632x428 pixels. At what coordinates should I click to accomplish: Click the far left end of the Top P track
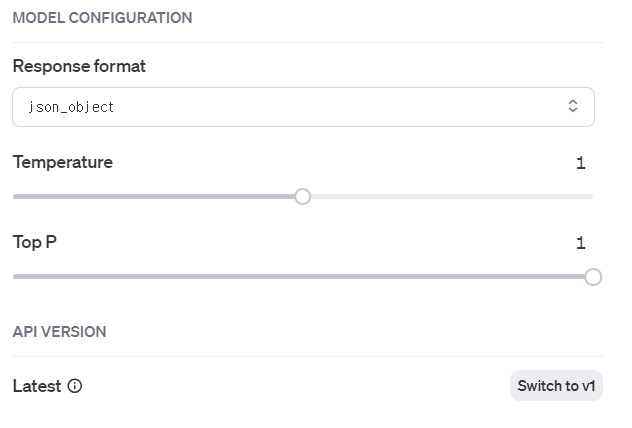coord(16,277)
